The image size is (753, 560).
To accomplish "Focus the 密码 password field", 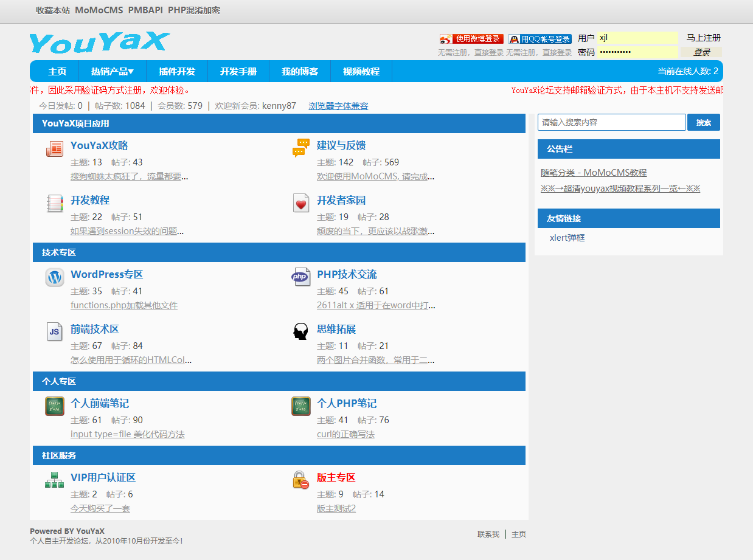I will [637, 52].
